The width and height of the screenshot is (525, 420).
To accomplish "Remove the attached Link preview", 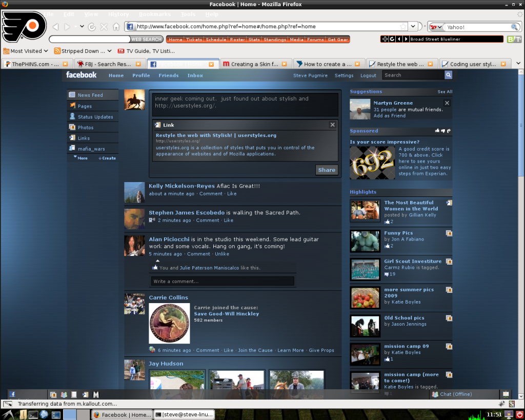I will [x=332, y=125].
